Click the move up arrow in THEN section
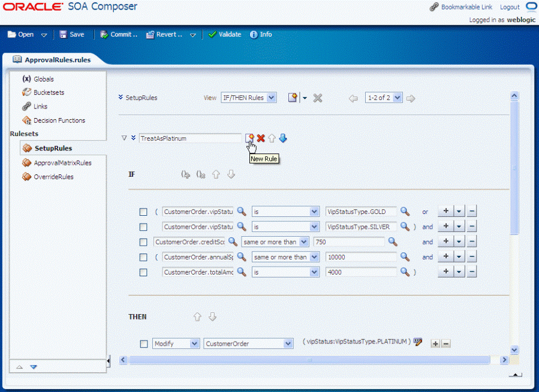The image size is (539, 392). 197,316
